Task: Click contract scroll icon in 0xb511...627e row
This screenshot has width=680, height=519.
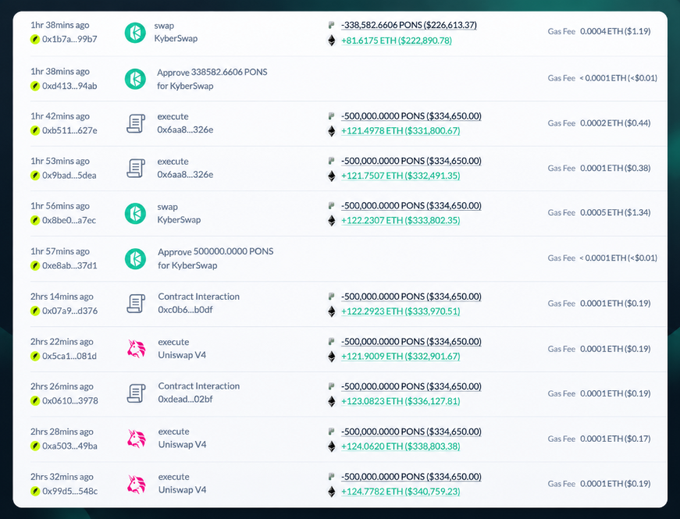Action: 136,124
